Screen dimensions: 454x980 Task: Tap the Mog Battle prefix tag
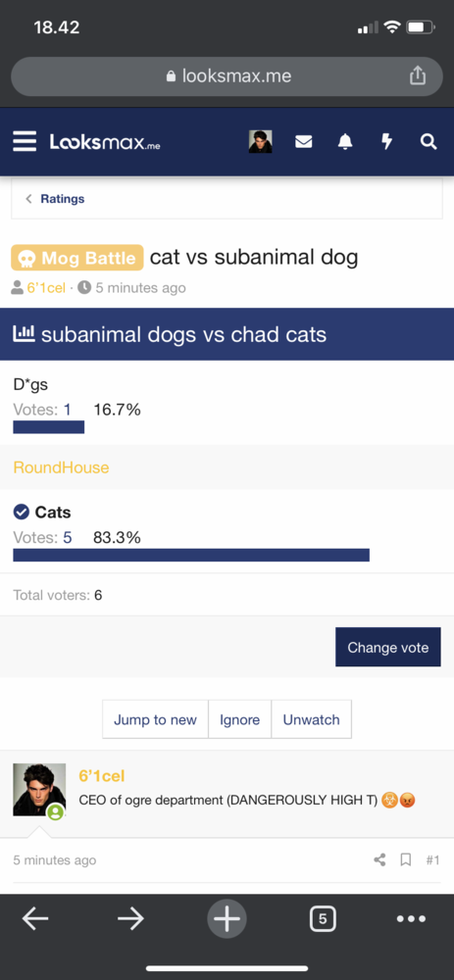77,258
